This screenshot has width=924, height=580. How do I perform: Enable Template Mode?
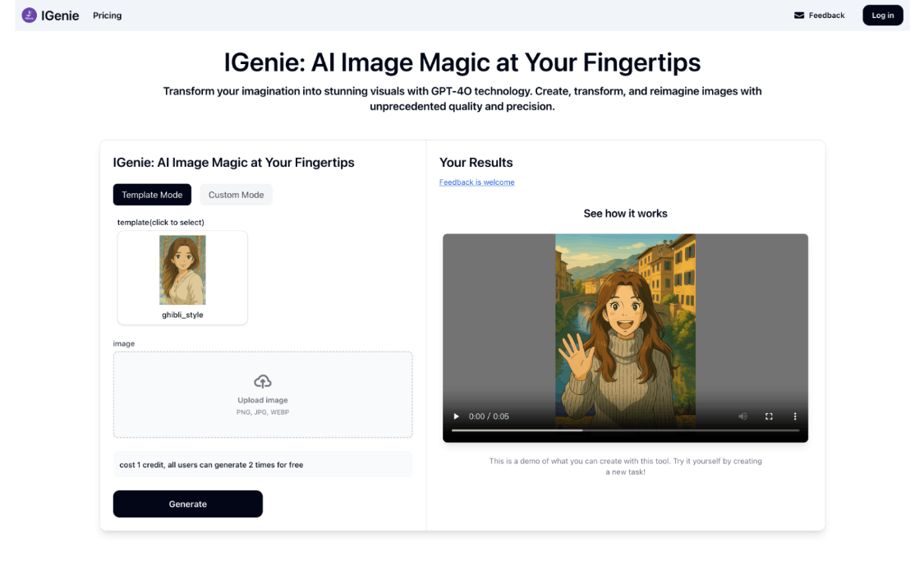(x=152, y=195)
